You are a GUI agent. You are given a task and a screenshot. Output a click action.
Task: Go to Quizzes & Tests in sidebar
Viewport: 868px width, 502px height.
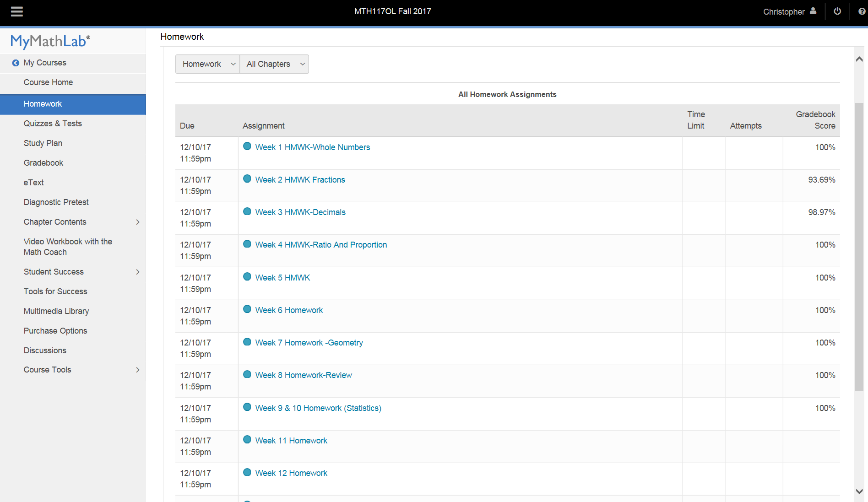pyautogui.click(x=53, y=124)
